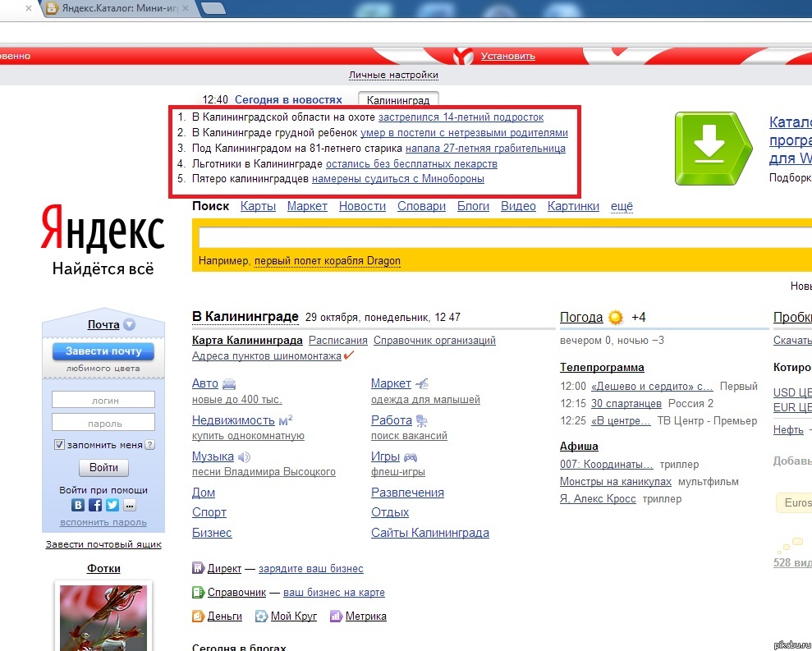The height and width of the screenshot is (651, 812).
Task: Click the Маркет shopping icon
Action: click(420, 383)
